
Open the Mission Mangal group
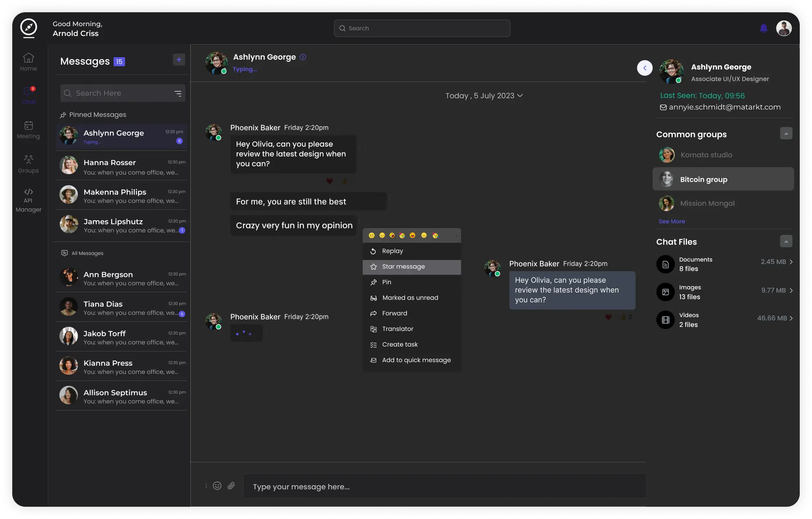point(723,204)
